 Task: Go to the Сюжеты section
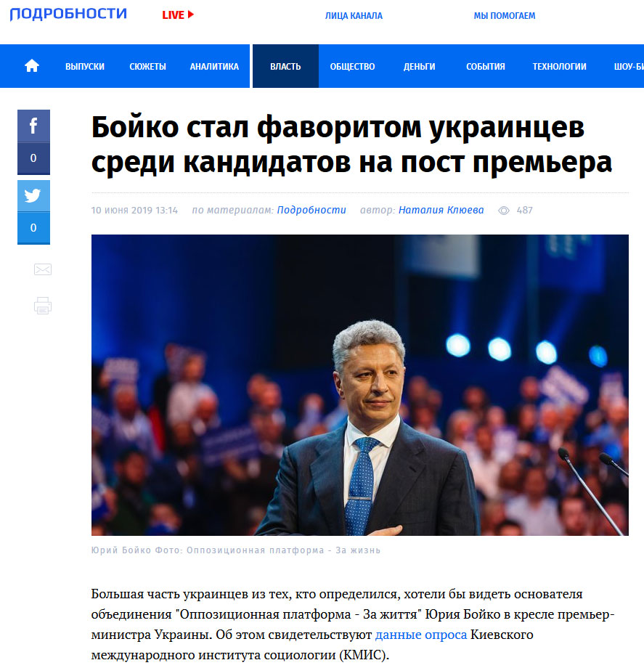[147, 67]
